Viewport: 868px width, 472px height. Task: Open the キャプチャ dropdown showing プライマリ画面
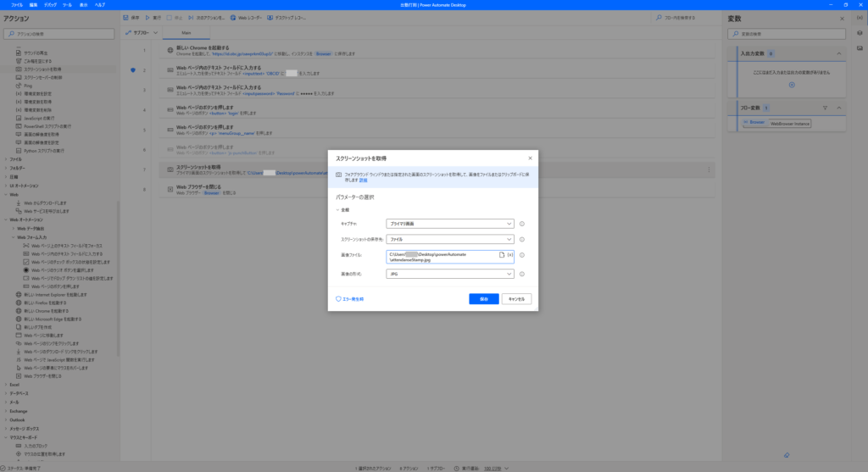[449, 224]
